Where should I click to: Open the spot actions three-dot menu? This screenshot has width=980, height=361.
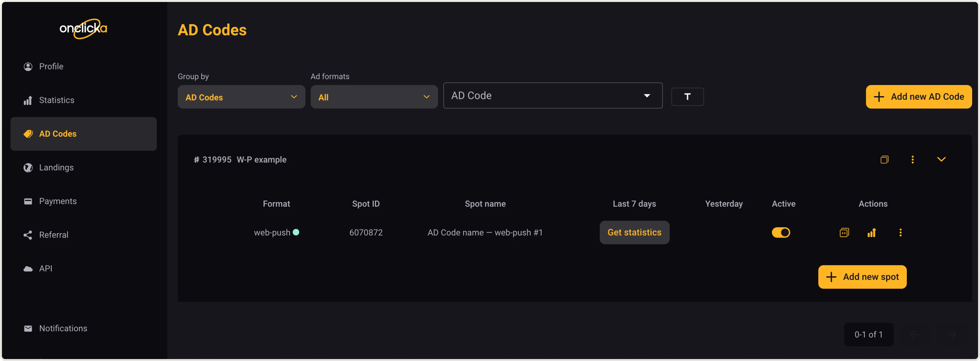901,232
